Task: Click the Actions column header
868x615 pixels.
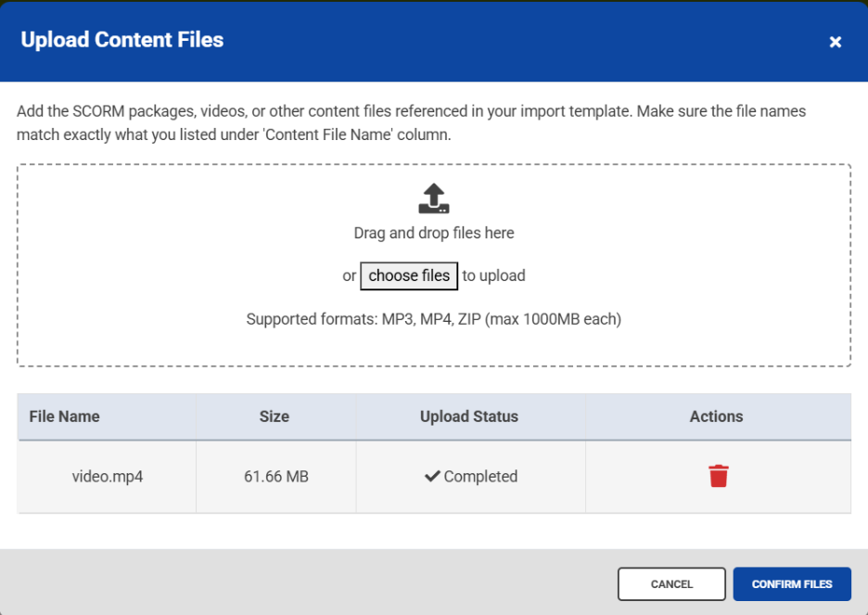Action: click(716, 416)
